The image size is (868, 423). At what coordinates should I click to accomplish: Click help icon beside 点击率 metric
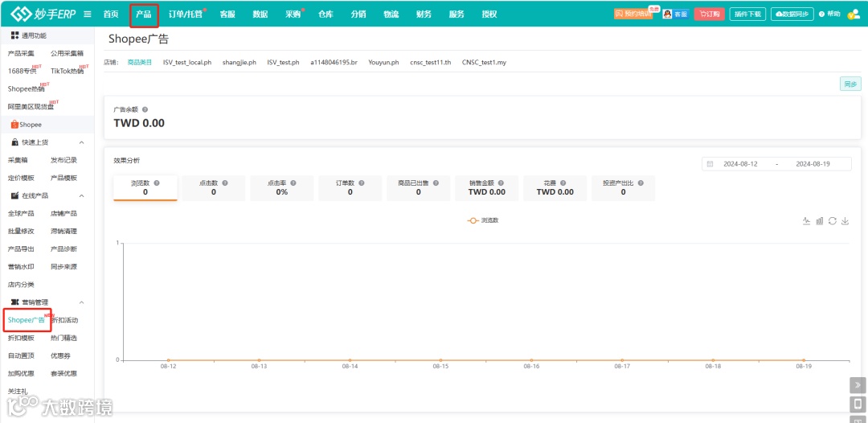click(x=293, y=183)
